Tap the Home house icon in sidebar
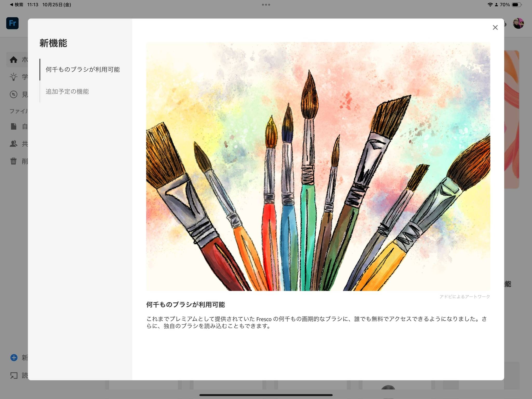The width and height of the screenshot is (532, 399). [x=14, y=60]
